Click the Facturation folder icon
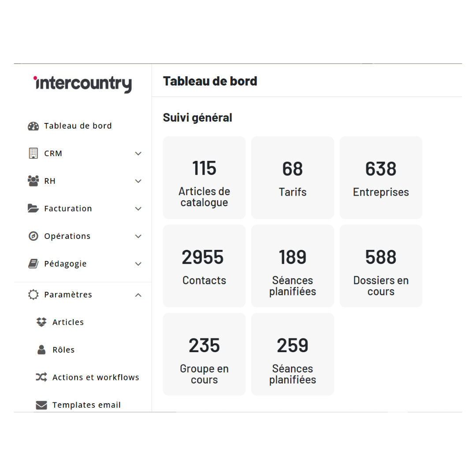Screen dimensions: 476x476 33,208
